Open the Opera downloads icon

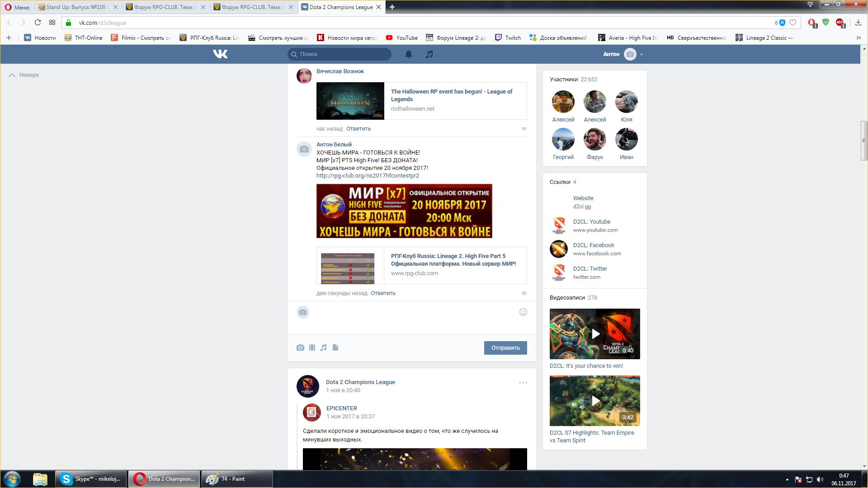click(858, 23)
